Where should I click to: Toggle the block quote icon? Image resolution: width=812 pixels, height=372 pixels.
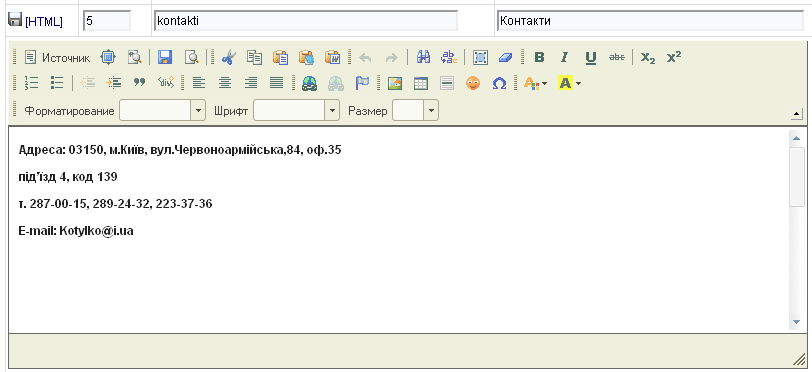(139, 83)
